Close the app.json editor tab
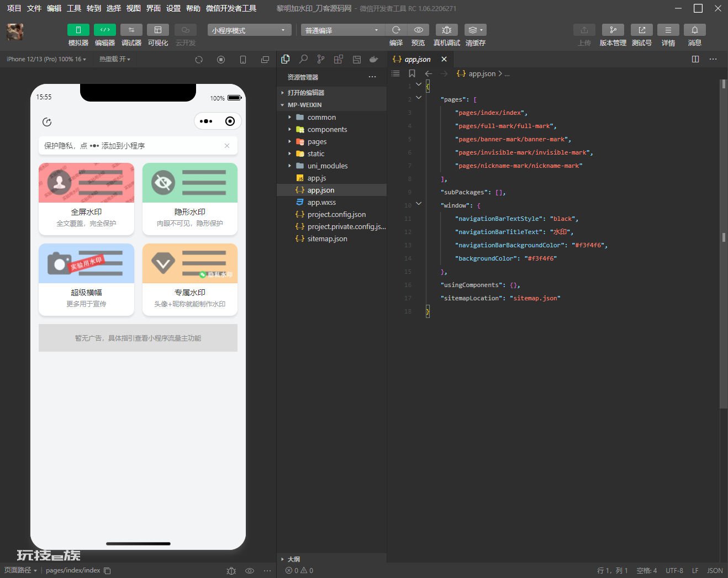 [444, 59]
